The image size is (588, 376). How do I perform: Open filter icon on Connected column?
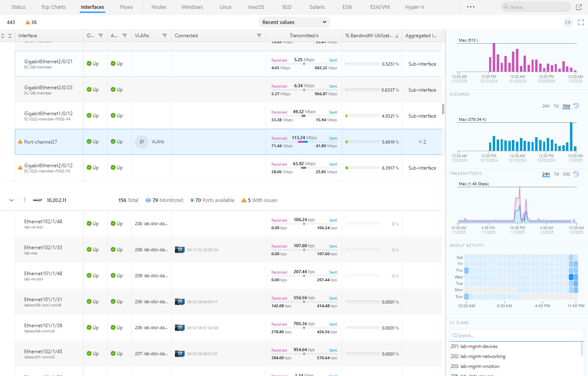pyautogui.click(x=259, y=36)
